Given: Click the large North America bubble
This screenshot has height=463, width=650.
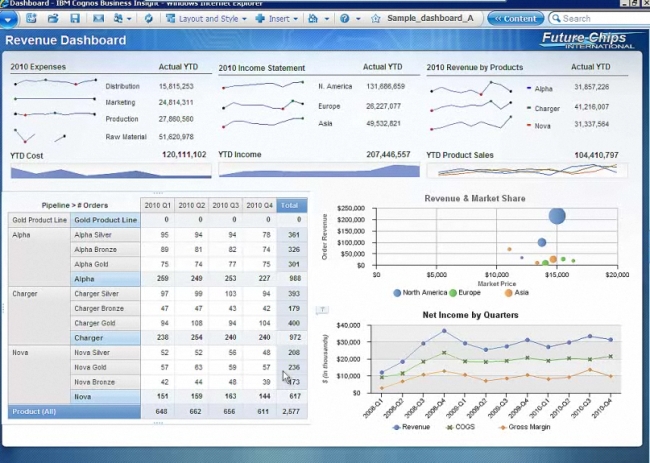Looking at the screenshot, I should tap(557, 216).
